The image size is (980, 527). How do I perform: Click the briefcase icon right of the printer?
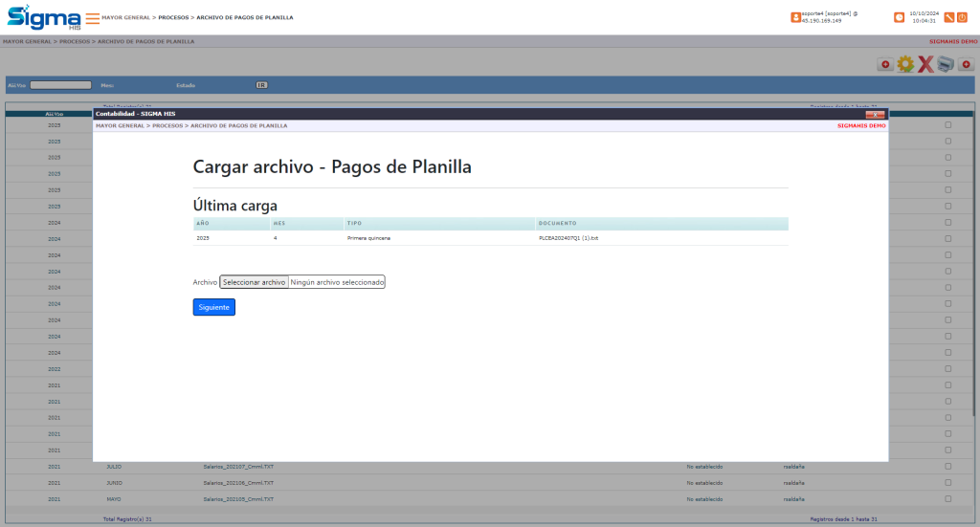coord(966,64)
